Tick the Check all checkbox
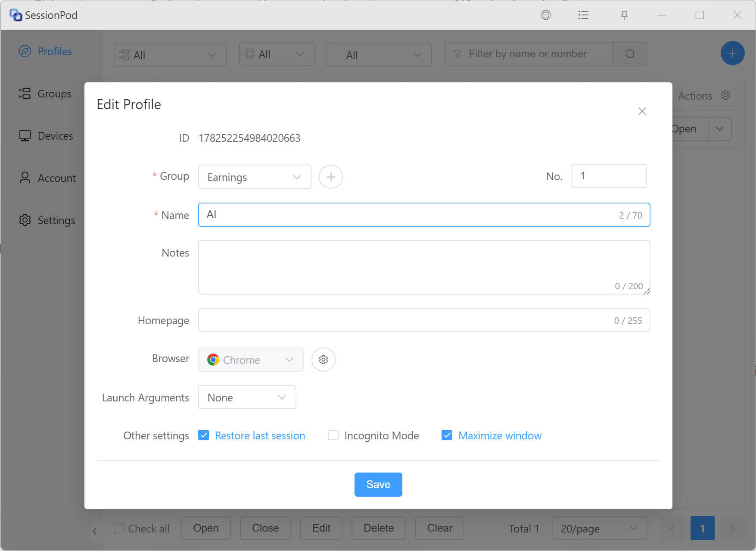Viewport: 756px width, 551px height. [119, 528]
